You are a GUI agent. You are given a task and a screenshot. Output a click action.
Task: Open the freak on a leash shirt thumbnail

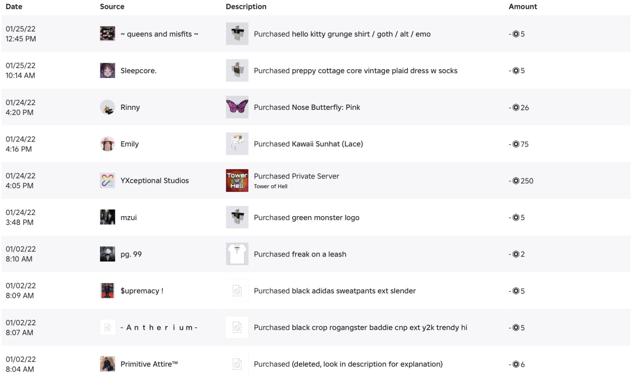[237, 254]
